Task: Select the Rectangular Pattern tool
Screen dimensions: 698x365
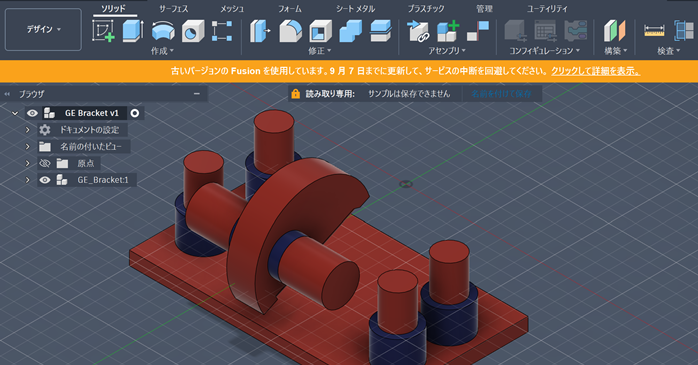Action: 222,31
